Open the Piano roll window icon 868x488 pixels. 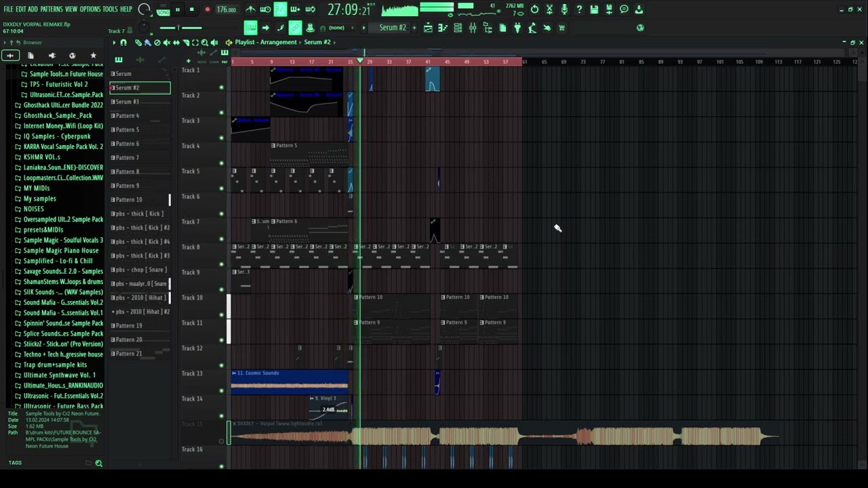coord(443,28)
